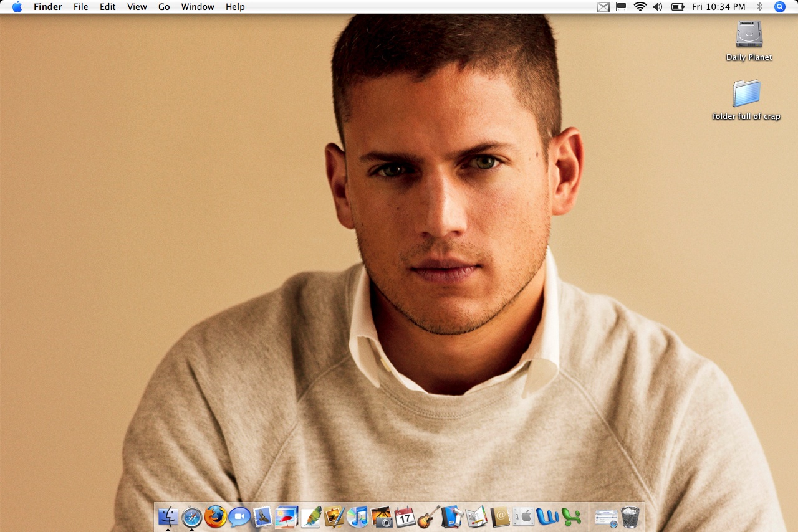Open the open-book with pencil dock icon
Screen dimensions: 798x532
[x=476, y=516]
